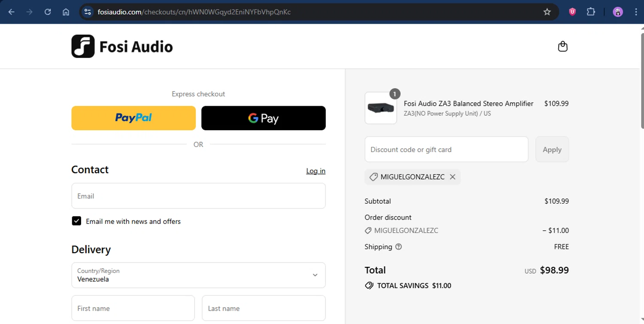
Task: Open the browser profile avatar
Action: pos(618,12)
